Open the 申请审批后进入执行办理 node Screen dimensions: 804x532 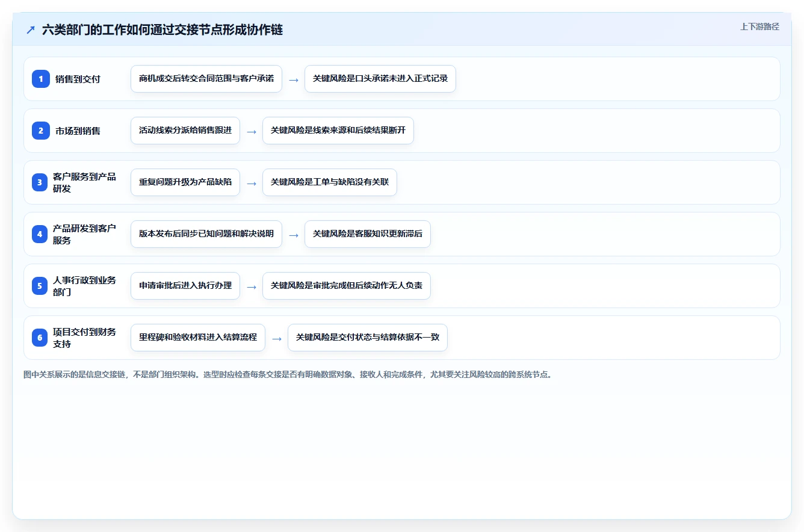click(185, 286)
